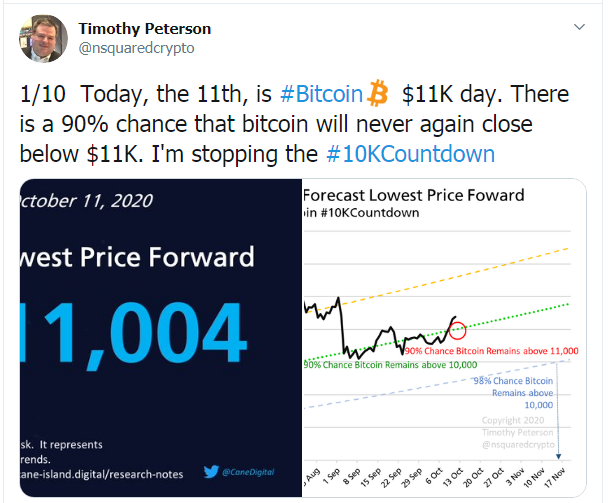Click the orange Bitcoin symbol icon

coord(378,94)
